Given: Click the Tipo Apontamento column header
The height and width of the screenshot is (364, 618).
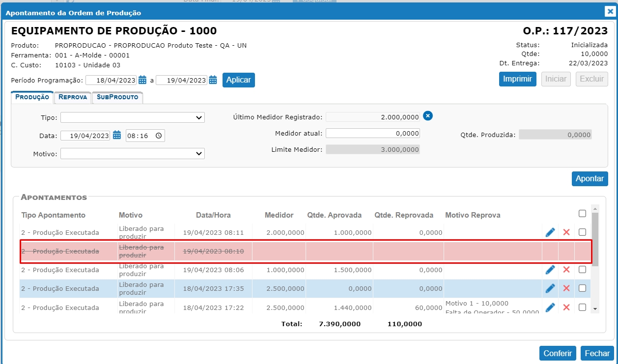Looking at the screenshot, I should pyautogui.click(x=53, y=215).
